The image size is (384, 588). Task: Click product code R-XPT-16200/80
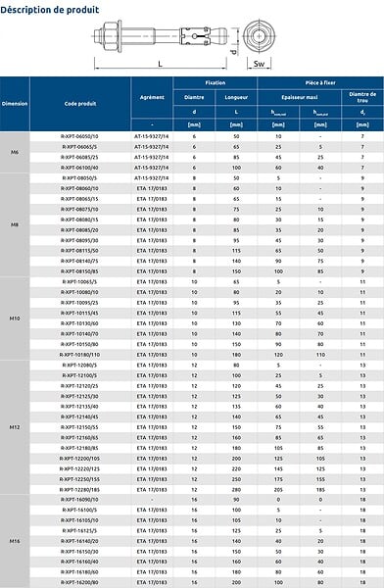pos(79,582)
